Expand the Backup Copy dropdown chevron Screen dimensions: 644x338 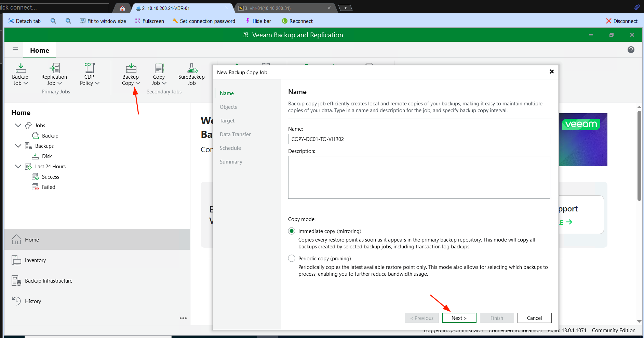coord(138,83)
